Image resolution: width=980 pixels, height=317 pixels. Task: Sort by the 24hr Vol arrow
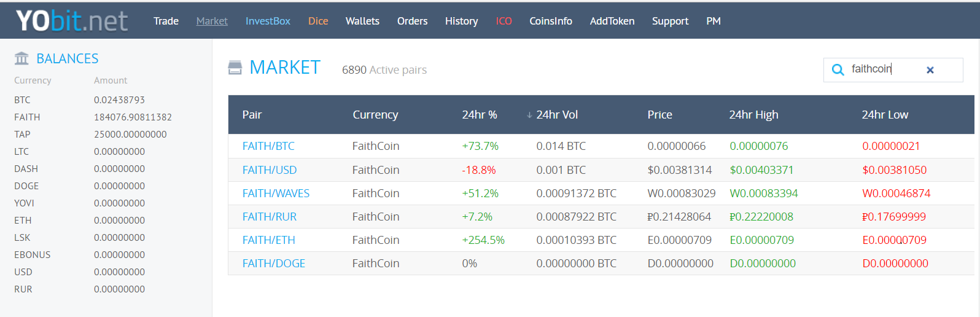[529, 115]
